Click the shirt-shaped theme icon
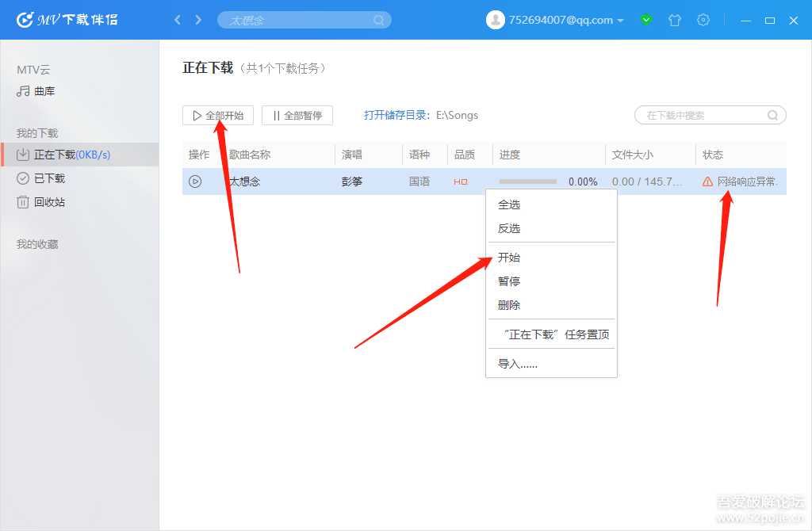This screenshot has width=812, height=531. pyautogui.click(x=675, y=21)
